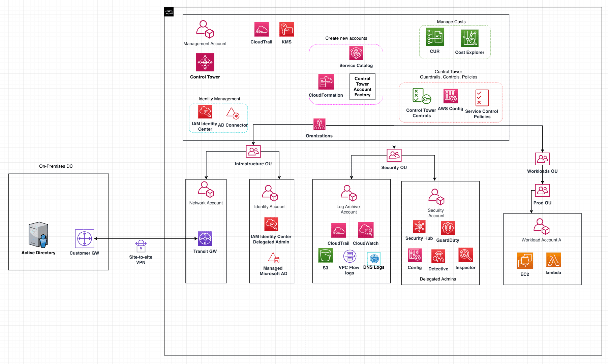The height and width of the screenshot is (364, 608).
Task: Select the AWS logo badge
Action: (x=169, y=12)
